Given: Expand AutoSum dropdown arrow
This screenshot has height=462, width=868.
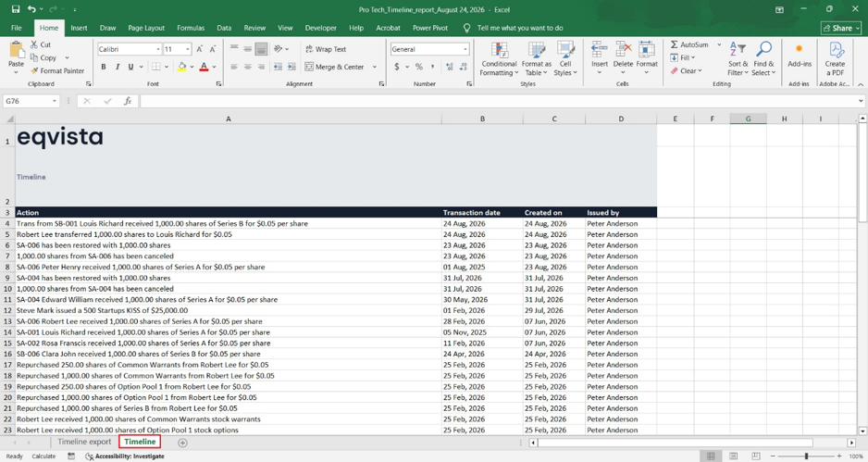Looking at the screenshot, I should point(719,44).
